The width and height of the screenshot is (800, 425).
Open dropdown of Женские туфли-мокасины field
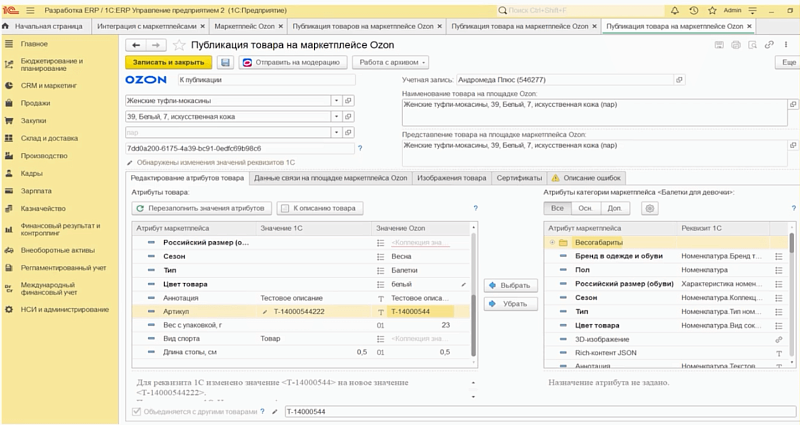point(336,101)
